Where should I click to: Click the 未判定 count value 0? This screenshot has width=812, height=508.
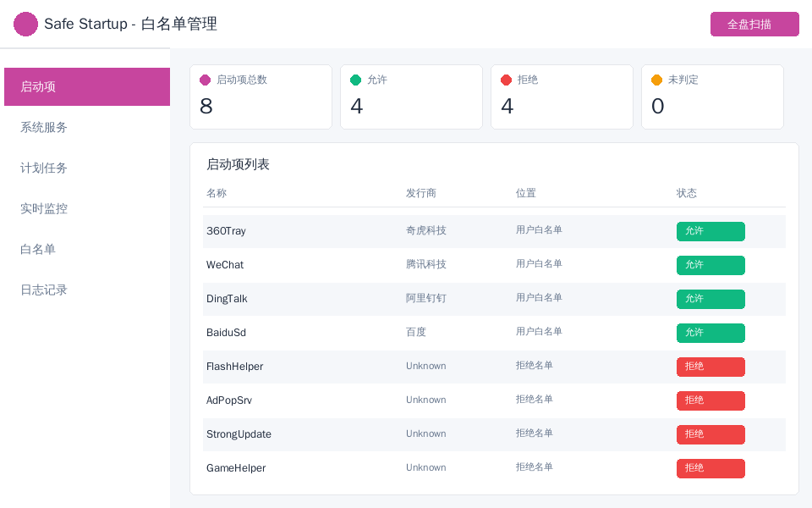pyautogui.click(x=658, y=107)
